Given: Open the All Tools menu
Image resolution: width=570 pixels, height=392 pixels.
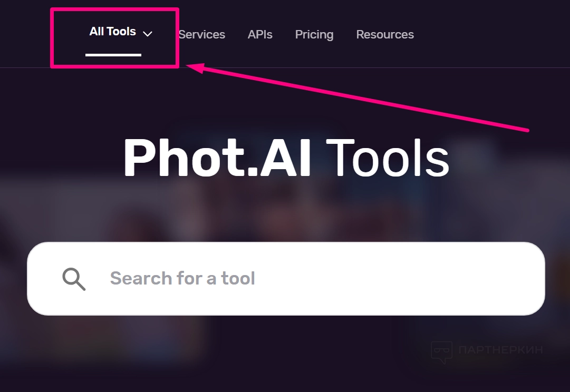Looking at the screenshot, I should (113, 32).
